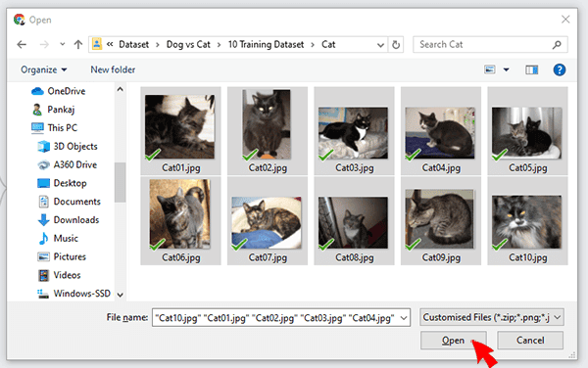Screen dimensions: 588x368
Task: Open 3D Objects in the sidebar
Action: point(68,146)
